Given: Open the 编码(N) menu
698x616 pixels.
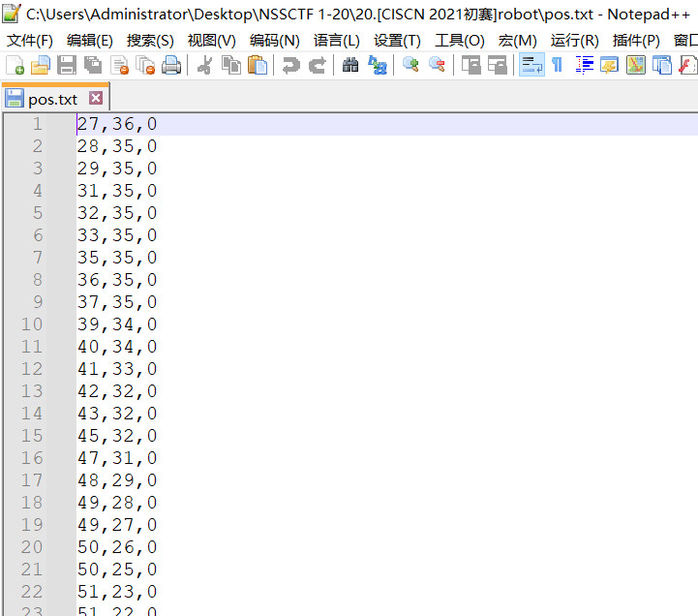Looking at the screenshot, I should tap(274, 41).
